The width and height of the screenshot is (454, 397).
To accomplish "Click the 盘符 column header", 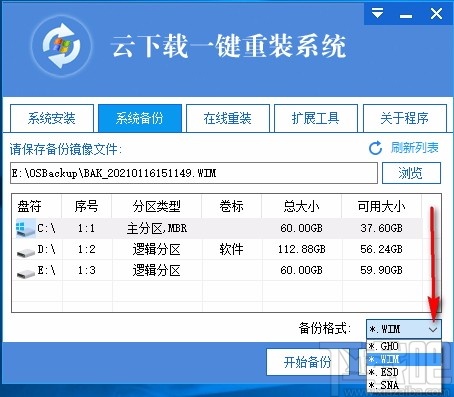I will (x=37, y=207).
